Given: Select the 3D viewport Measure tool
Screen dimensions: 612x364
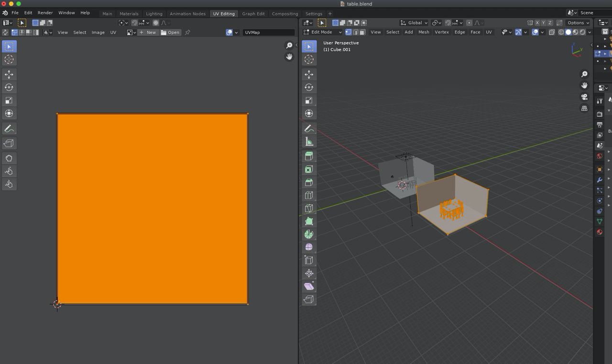Looking at the screenshot, I should coord(309,141).
